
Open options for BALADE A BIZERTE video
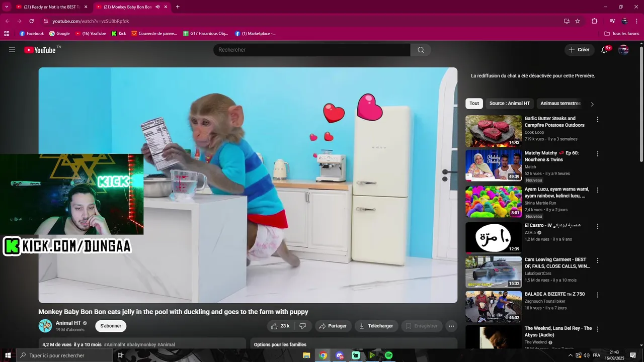coord(598,295)
